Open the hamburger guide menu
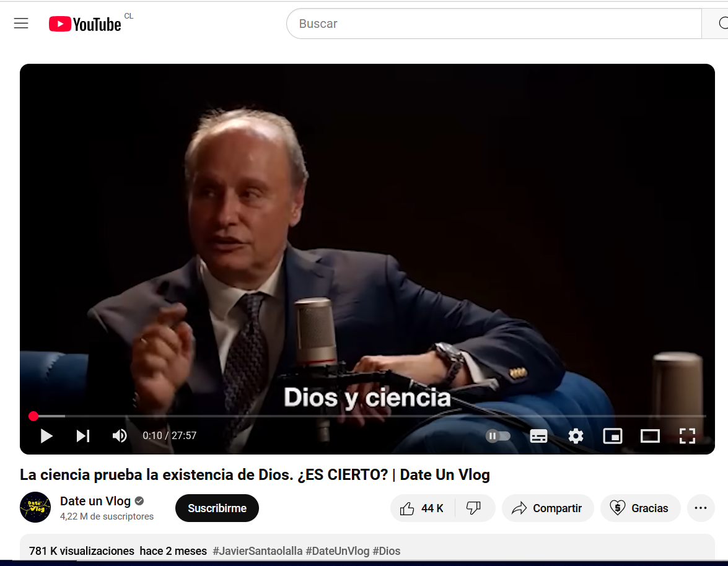Viewport: 728px width, 566px height. (x=21, y=23)
